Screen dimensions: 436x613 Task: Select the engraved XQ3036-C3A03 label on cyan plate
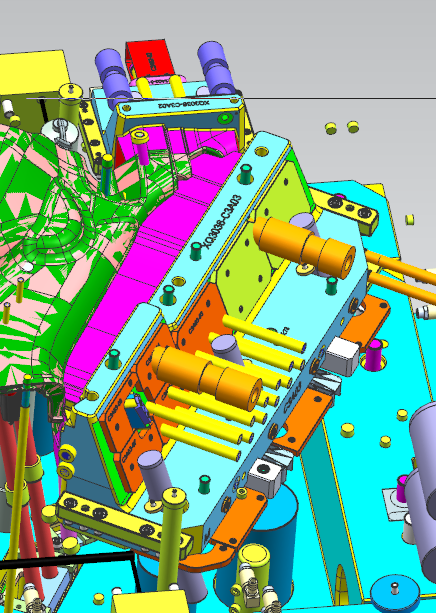(224, 221)
